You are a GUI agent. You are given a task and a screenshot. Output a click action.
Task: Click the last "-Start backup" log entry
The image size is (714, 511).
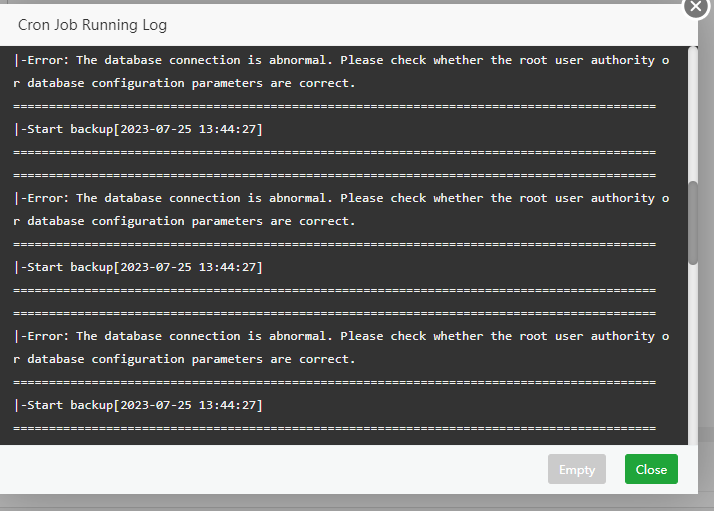tap(138, 405)
